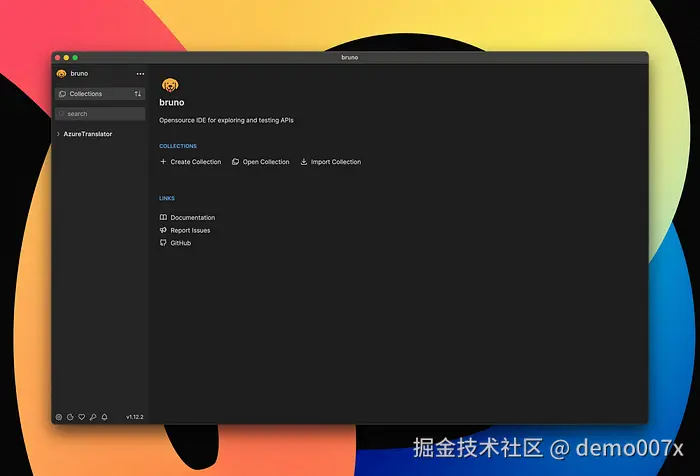Minimize the bruno window with yellow button
Screen dimensions: 700x476
(67, 58)
